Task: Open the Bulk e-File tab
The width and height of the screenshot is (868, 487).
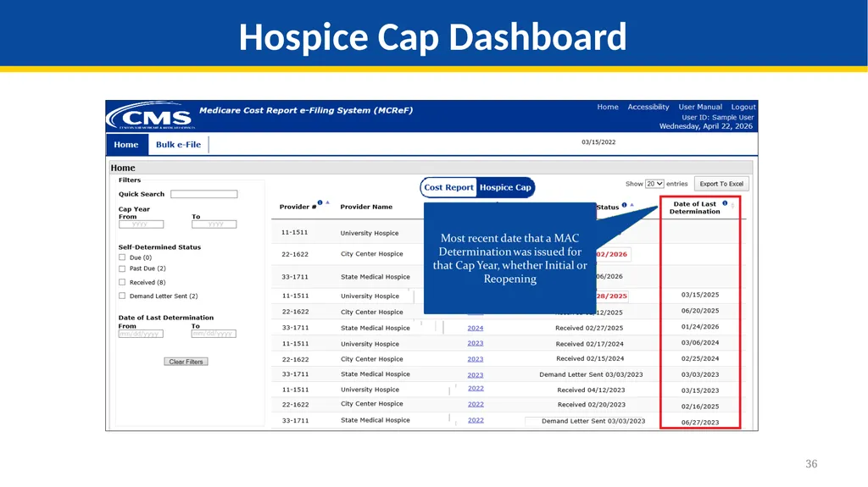Action: click(x=178, y=145)
